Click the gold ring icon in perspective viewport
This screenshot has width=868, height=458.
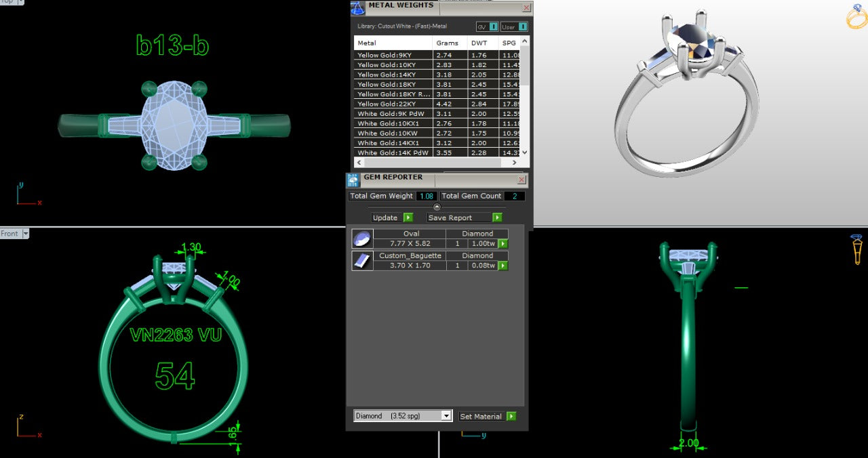(856, 16)
